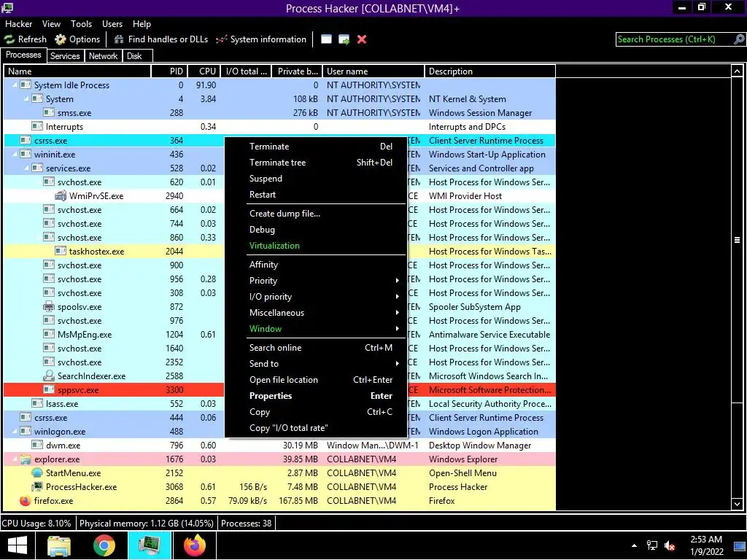Click the search magnifier icon
Image resolution: width=747 pixels, height=560 pixels.
click(739, 39)
